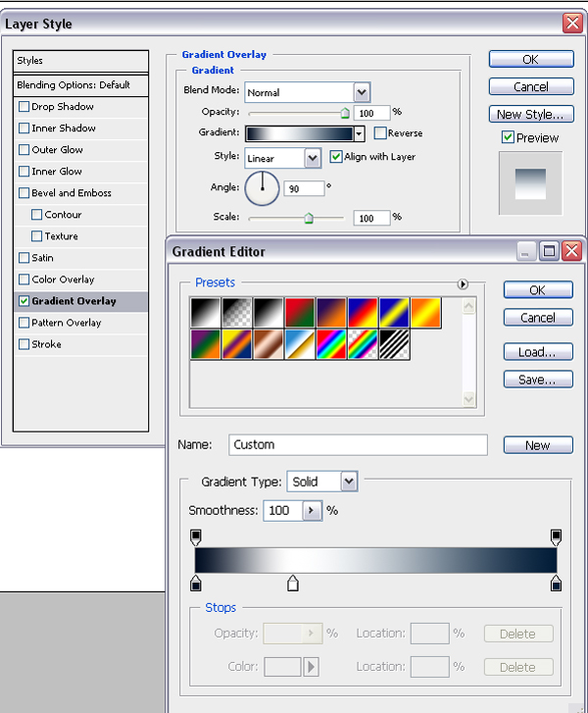Select the right dark color stop
The image size is (588, 713).
556,583
